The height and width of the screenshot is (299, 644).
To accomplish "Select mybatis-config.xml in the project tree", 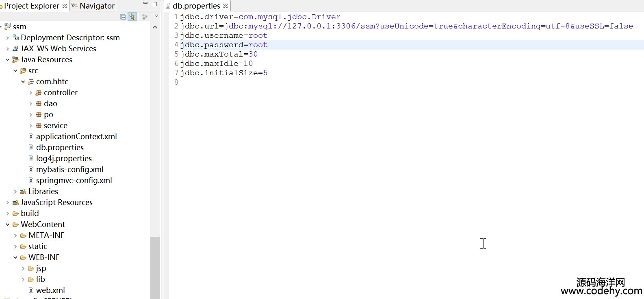I will pyautogui.click(x=69, y=170).
